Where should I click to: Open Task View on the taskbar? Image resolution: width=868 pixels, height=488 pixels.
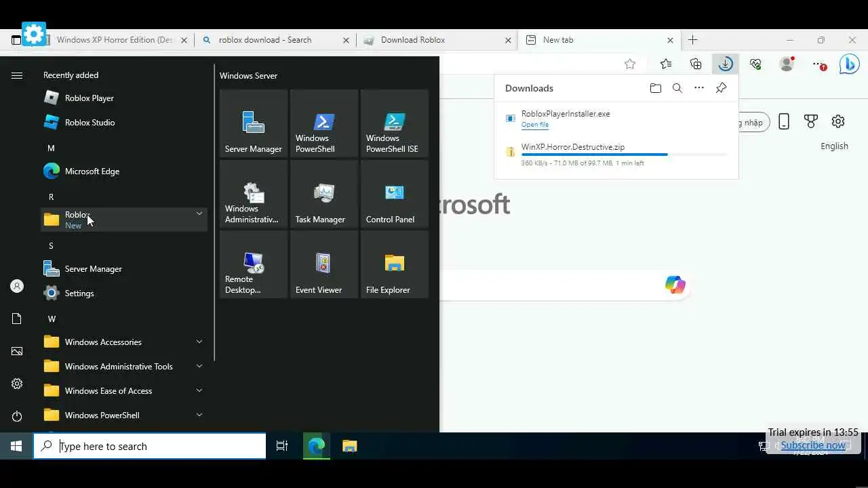282,446
